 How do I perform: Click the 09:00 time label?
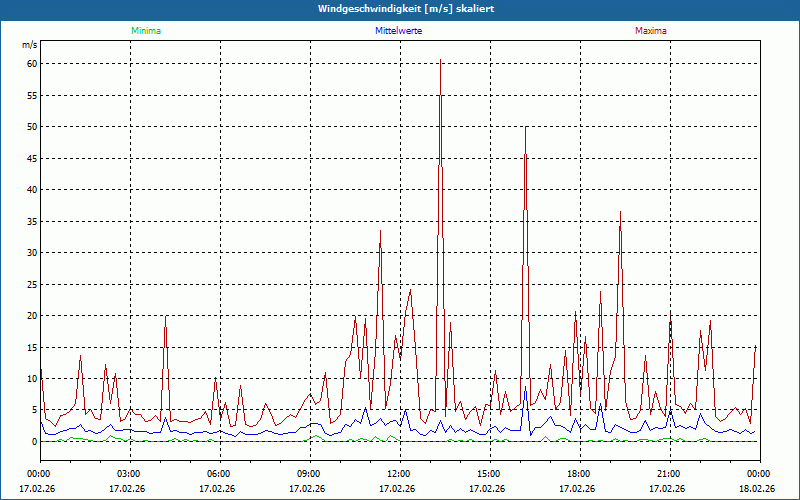coord(309,473)
